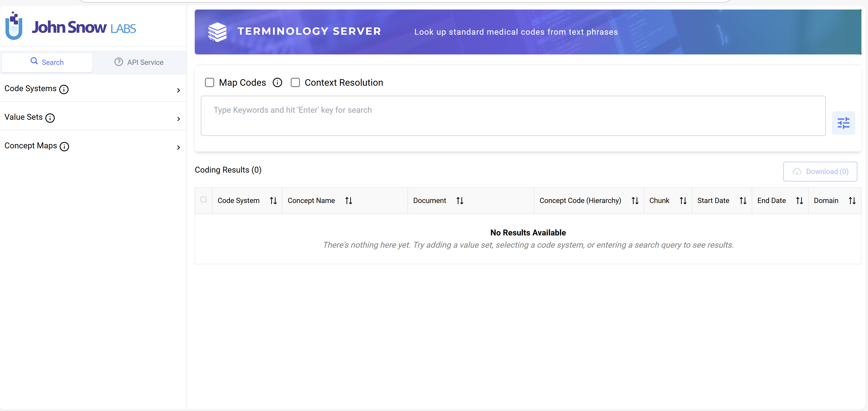Open the search filter settings icon
Image resolution: width=868 pixels, height=411 pixels.
[843, 123]
